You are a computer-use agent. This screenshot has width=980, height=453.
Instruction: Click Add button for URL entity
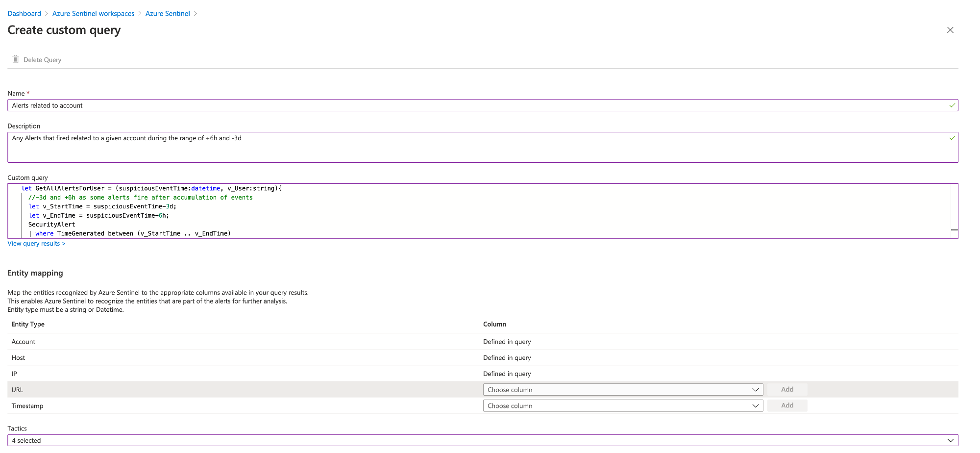[787, 389]
